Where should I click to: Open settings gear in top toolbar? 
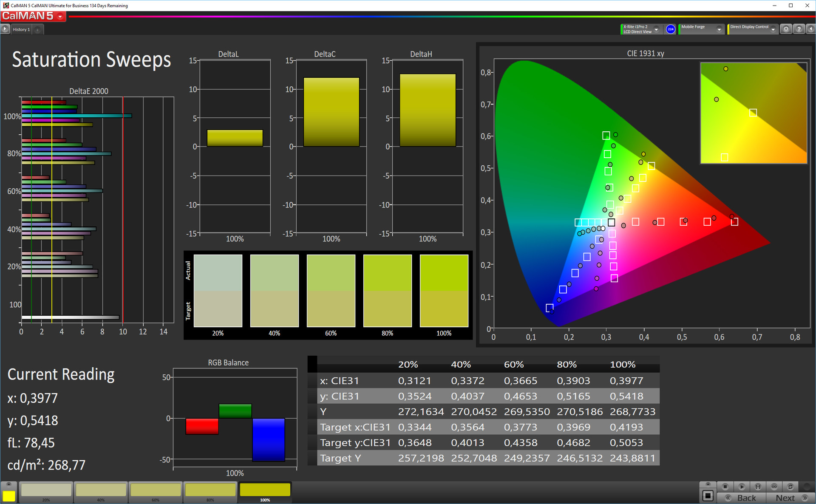[786, 29]
